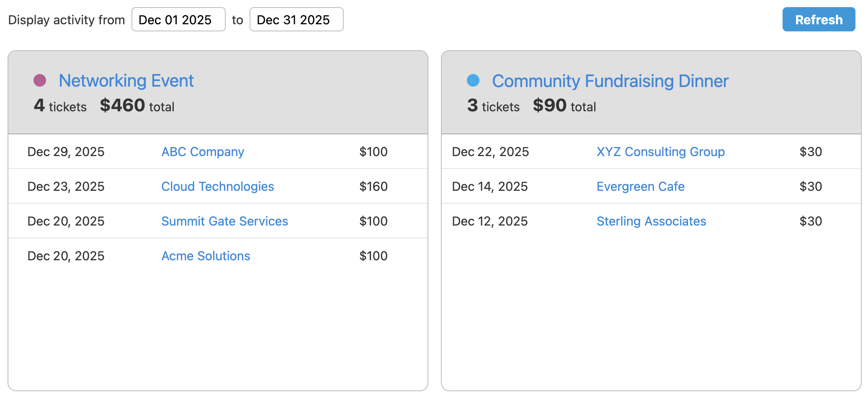Open Acme Solutions record
The image size is (868, 395).
(206, 256)
